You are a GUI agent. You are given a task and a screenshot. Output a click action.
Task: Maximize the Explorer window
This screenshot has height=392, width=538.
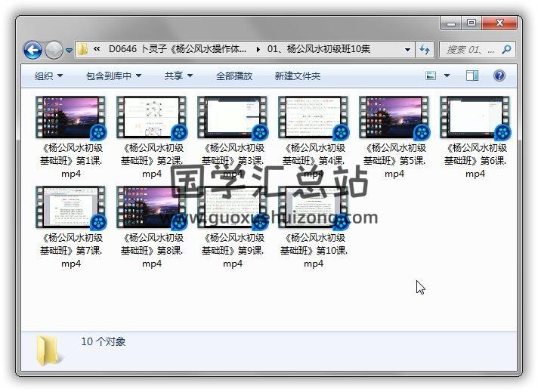click(x=472, y=23)
